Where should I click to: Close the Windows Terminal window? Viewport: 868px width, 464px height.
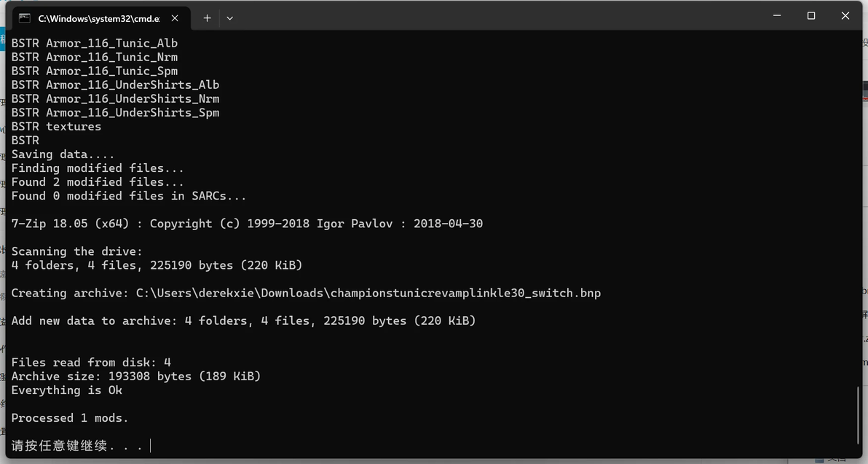[x=845, y=16]
